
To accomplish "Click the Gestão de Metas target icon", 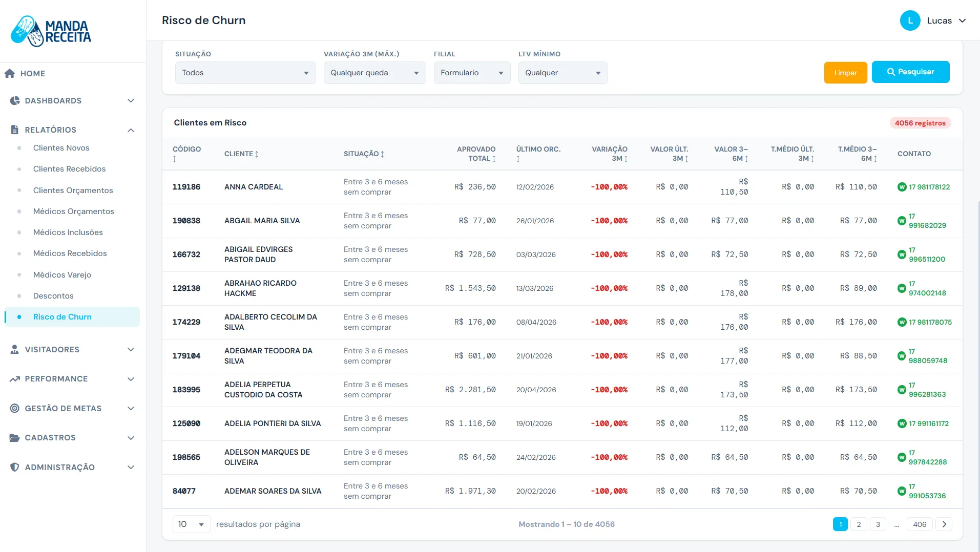I will point(15,408).
